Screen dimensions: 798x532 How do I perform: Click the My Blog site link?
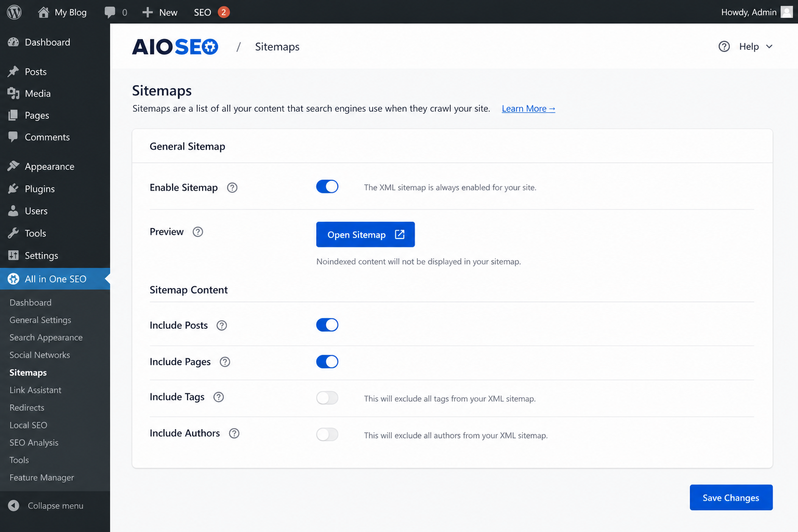click(71, 12)
